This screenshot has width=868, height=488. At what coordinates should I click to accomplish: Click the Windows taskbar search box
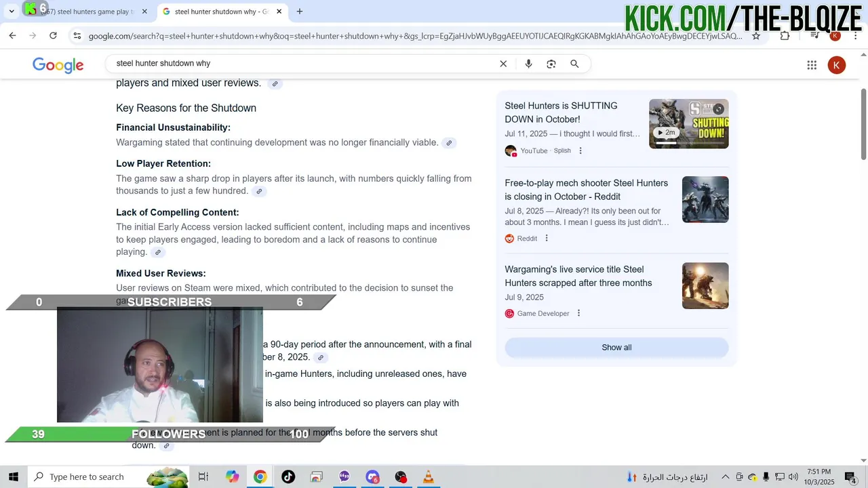[x=108, y=477]
